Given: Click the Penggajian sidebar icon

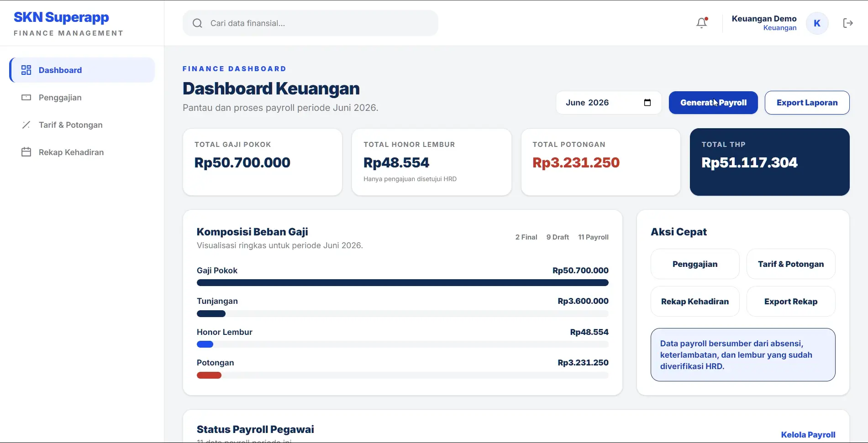Looking at the screenshot, I should coord(26,97).
